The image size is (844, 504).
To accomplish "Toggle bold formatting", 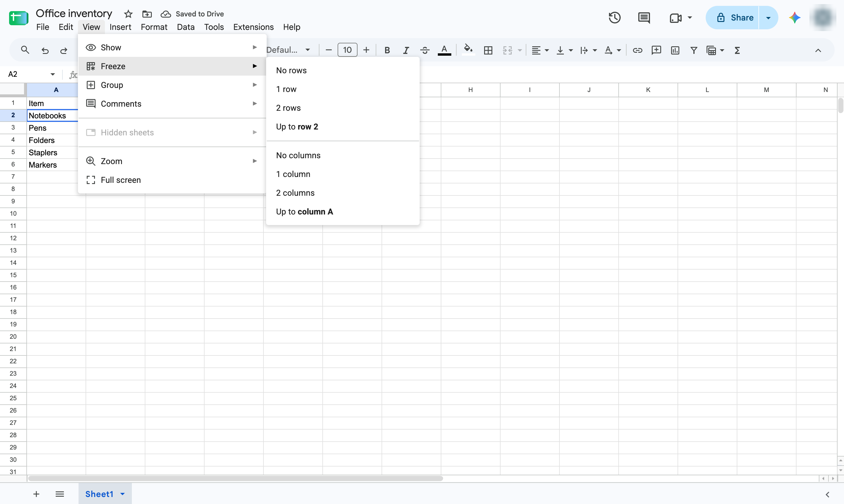I will coord(387,50).
